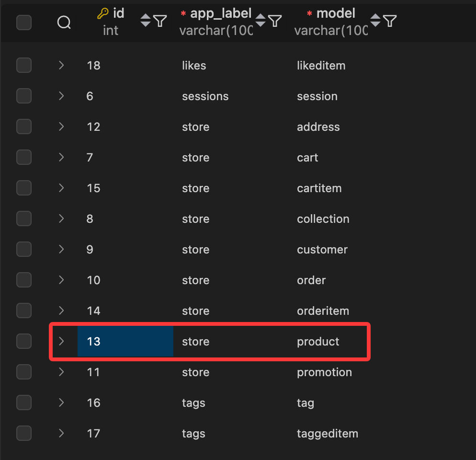Check the row for store order
Viewport: 476px width, 460px height.
click(x=23, y=280)
